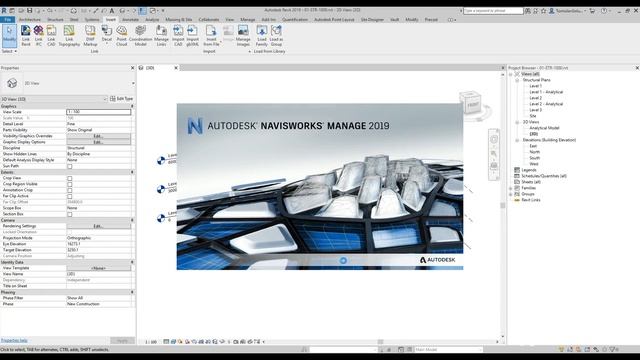
Task: Switch to the Structure ribbon tab
Action: 55,20
